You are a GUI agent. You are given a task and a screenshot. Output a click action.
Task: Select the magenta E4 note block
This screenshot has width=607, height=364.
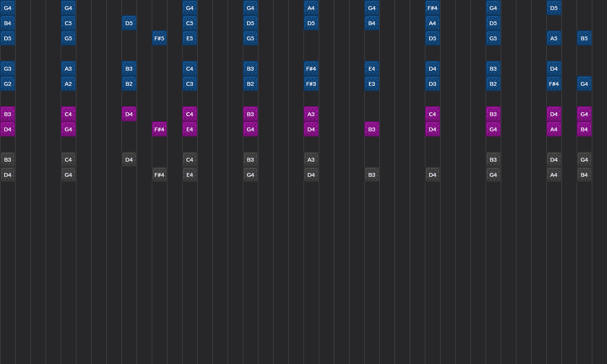(x=190, y=129)
